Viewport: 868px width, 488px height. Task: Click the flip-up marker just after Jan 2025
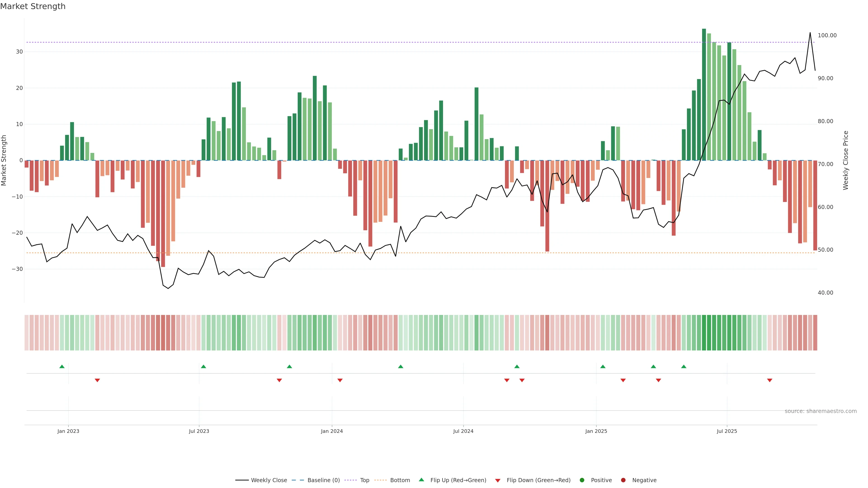coord(603,366)
